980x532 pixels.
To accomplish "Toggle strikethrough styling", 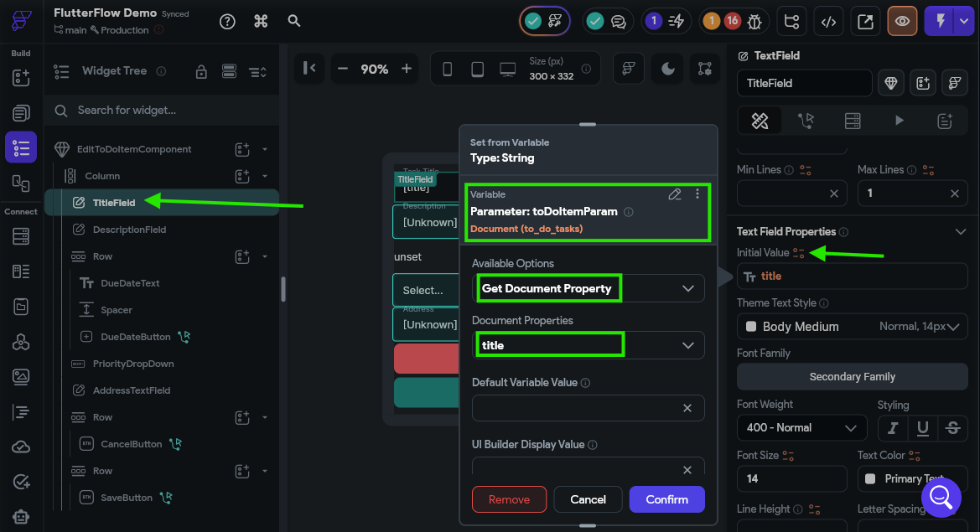I will click(x=952, y=428).
